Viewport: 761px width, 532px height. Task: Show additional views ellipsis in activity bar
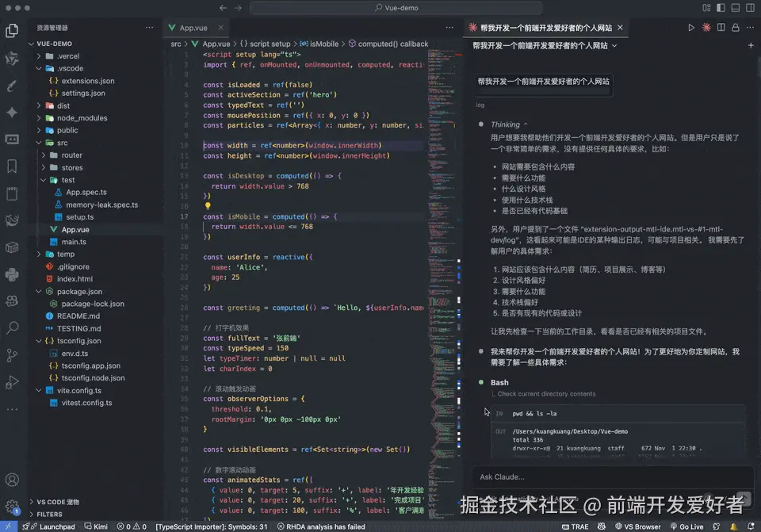click(x=12, y=409)
